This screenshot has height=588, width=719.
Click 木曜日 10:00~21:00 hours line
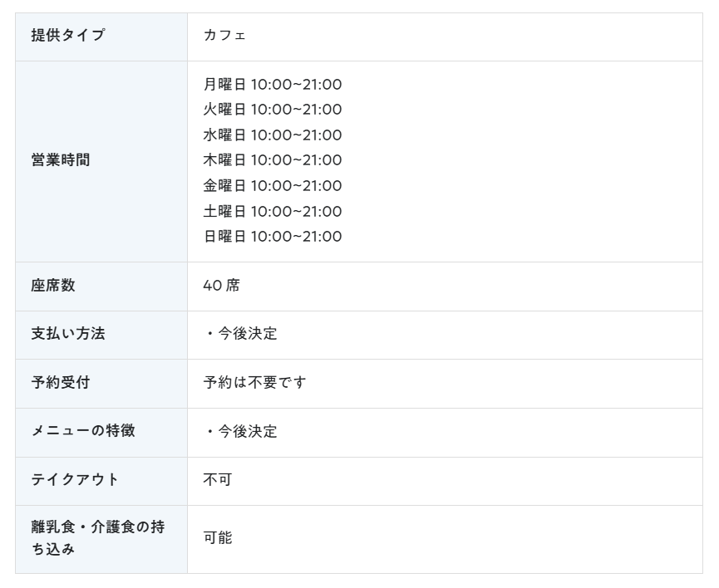point(273,160)
